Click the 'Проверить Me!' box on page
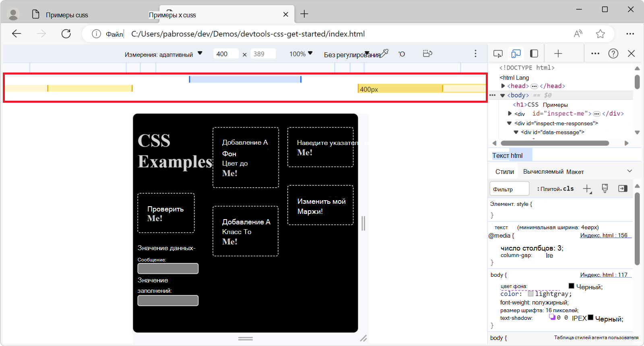 click(166, 213)
